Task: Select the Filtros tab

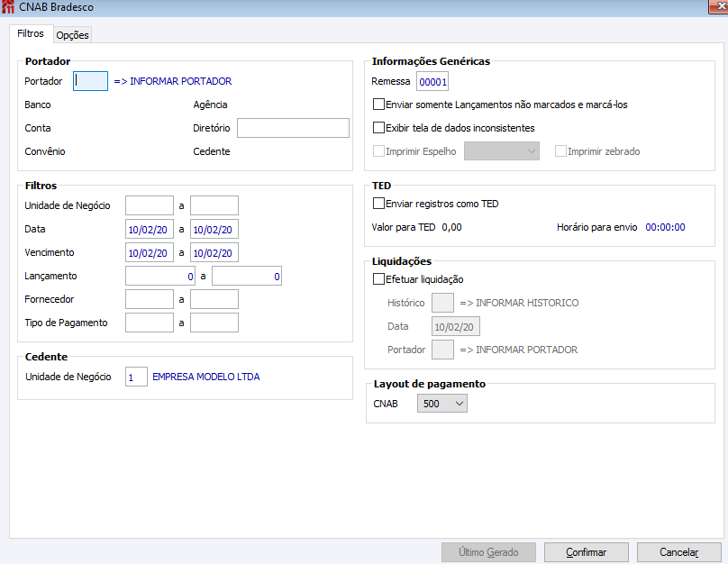Action: tap(31, 33)
